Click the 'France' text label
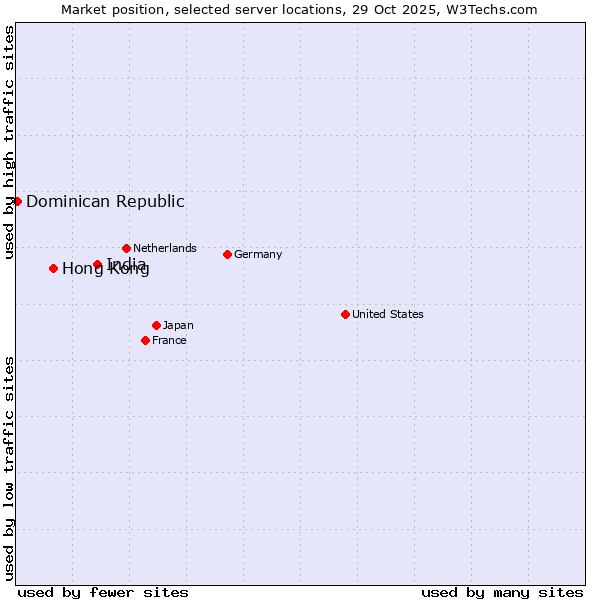This screenshot has height=600, width=600. pyautogui.click(x=169, y=340)
